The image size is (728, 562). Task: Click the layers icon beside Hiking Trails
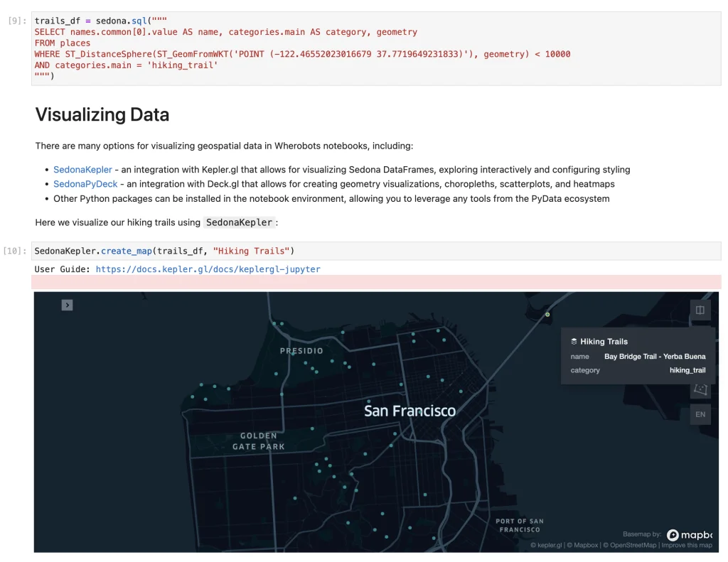(x=574, y=342)
